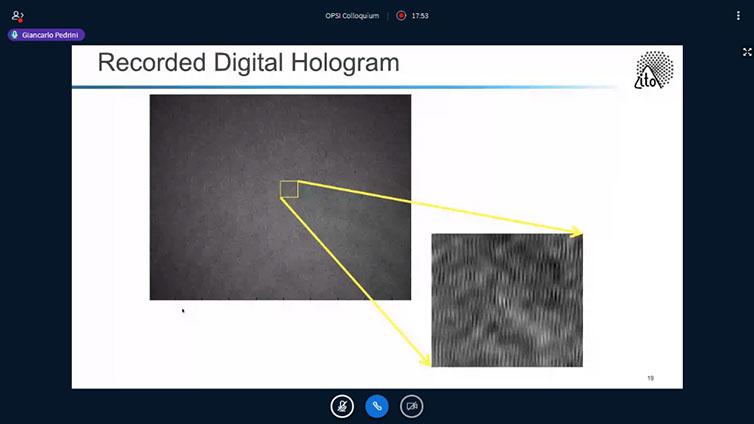Click the small yellow square on the hologram
This screenshot has width=754, height=424.
point(289,189)
